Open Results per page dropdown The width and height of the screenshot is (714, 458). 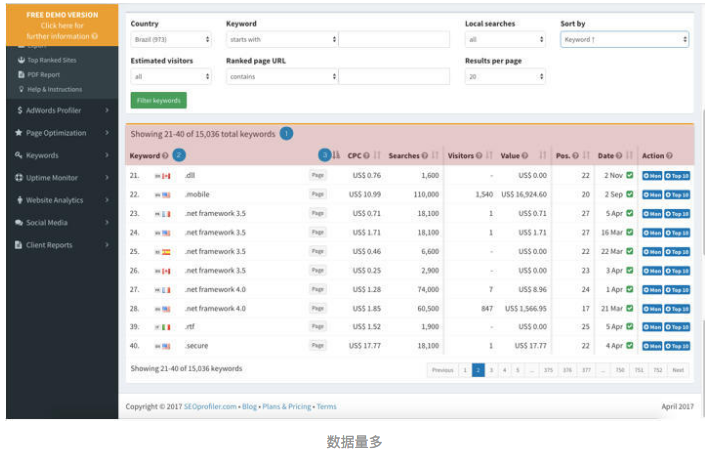pos(505,76)
